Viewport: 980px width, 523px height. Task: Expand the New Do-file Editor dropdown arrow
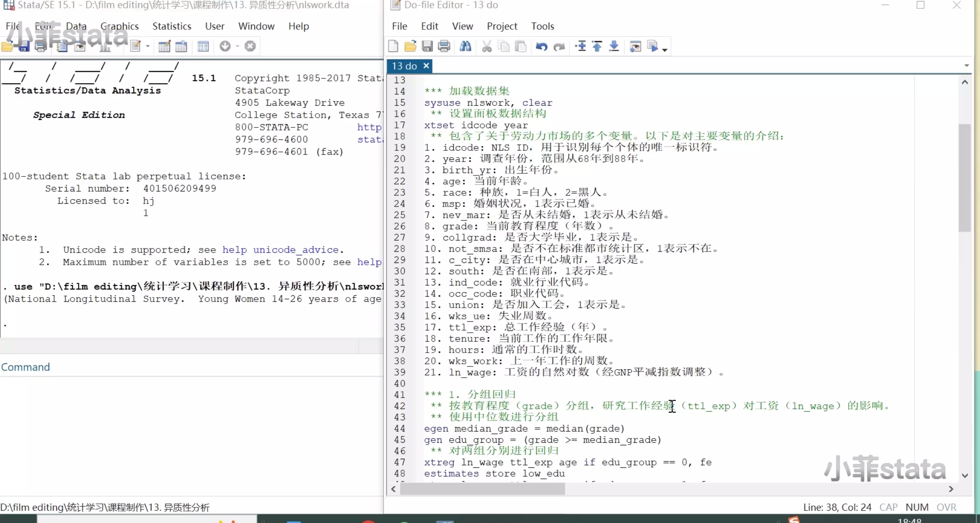(148, 46)
